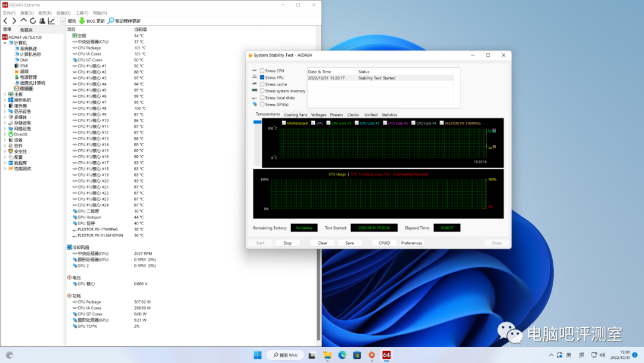The width and height of the screenshot is (644, 363).
Task: Click the blue graph slider thumb
Action: point(258,122)
